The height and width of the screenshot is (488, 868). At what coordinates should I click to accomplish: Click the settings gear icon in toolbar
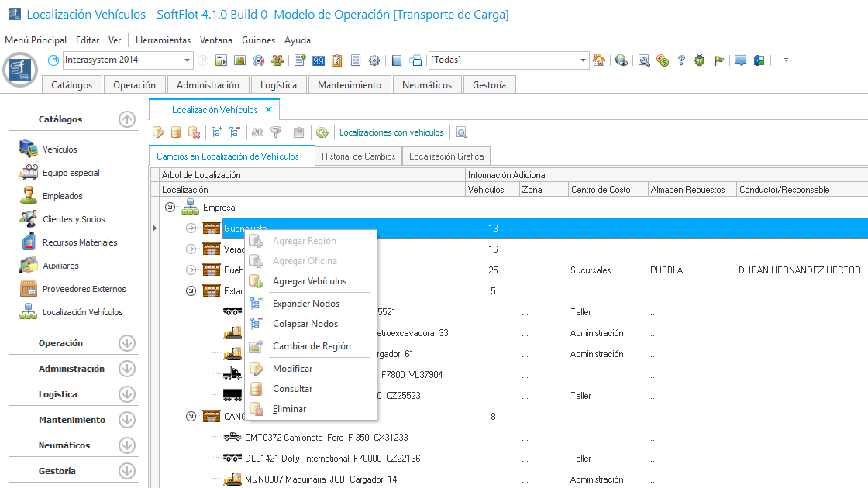click(374, 60)
